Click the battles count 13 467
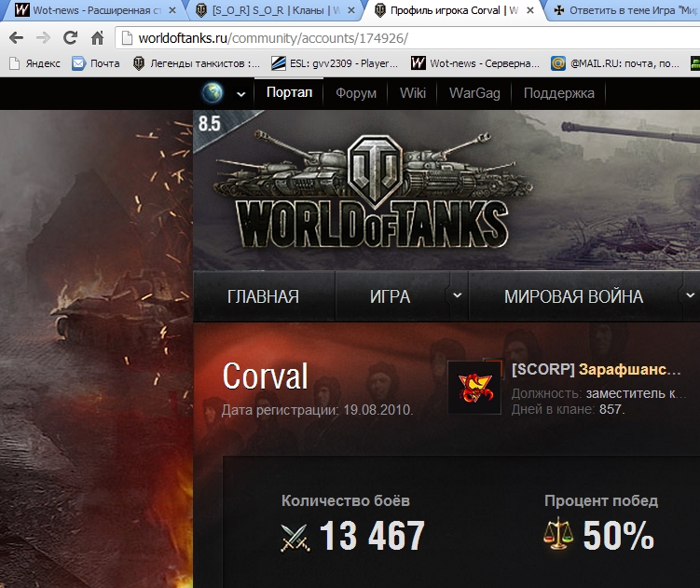This screenshot has width=700, height=588. [x=372, y=535]
